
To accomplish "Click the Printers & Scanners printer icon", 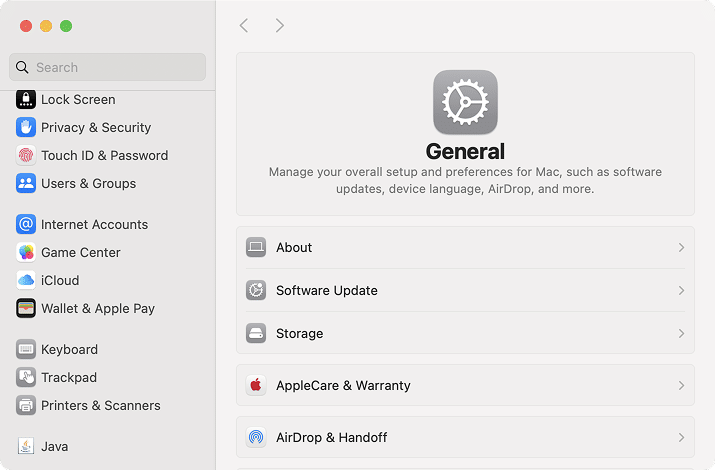I will tap(26, 405).
